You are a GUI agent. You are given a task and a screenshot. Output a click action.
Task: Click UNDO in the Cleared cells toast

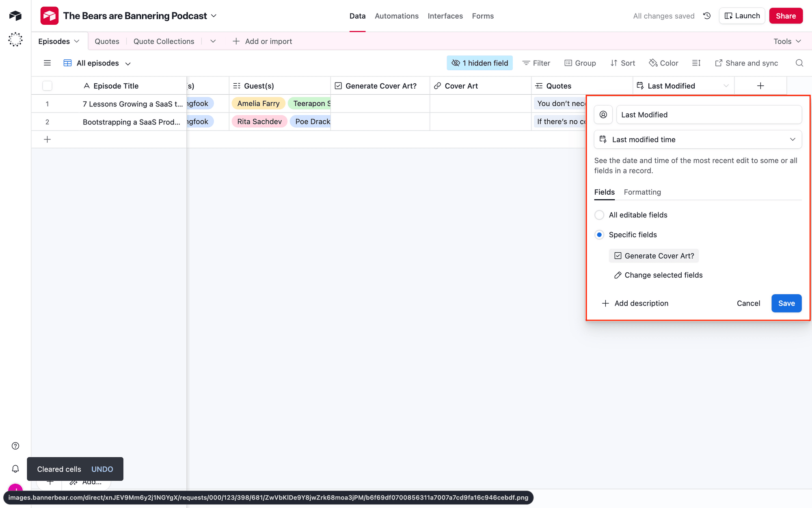point(102,469)
